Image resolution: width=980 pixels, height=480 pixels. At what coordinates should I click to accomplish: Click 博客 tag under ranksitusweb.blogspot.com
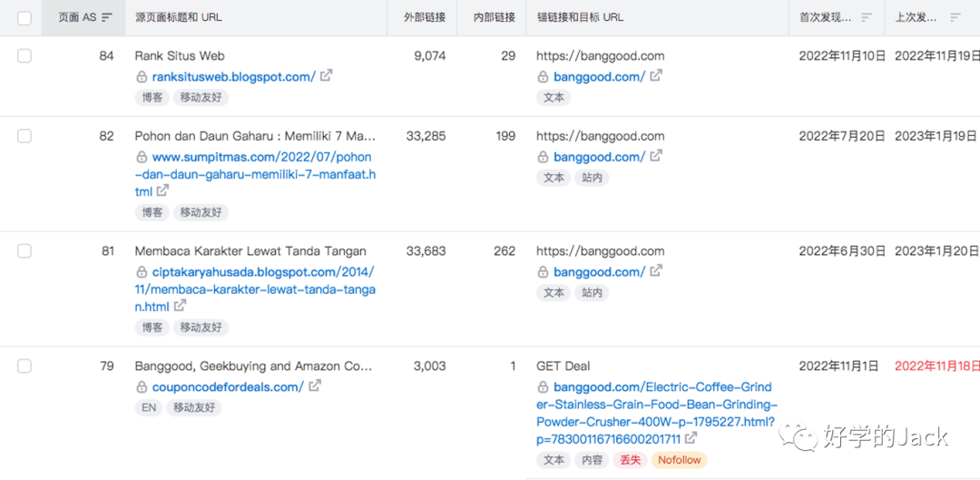coord(152,97)
